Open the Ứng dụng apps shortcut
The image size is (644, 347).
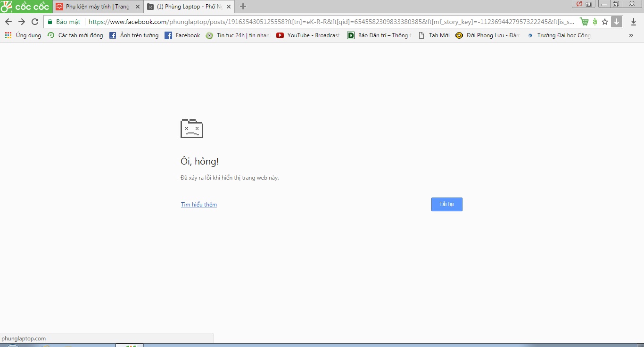point(23,35)
